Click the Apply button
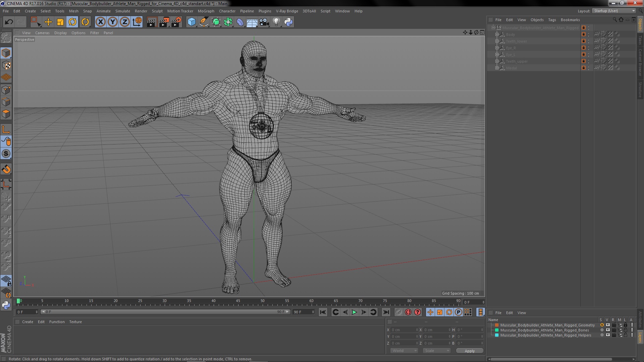Viewport: 644px width, 362px height. pyautogui.click(x=470, y=351)
